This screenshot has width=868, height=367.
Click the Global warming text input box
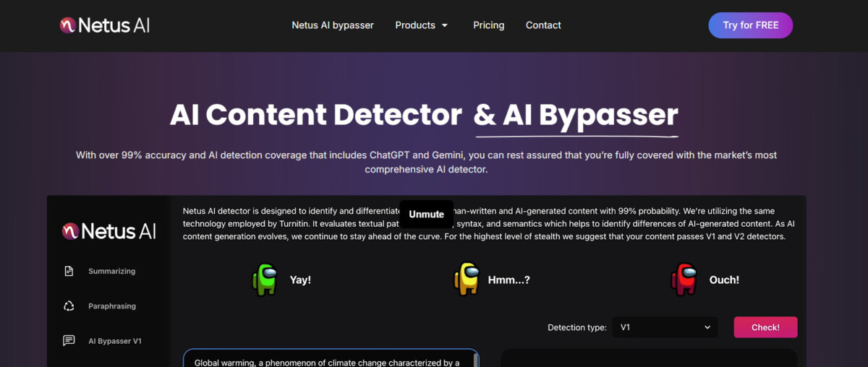(331, 359)
